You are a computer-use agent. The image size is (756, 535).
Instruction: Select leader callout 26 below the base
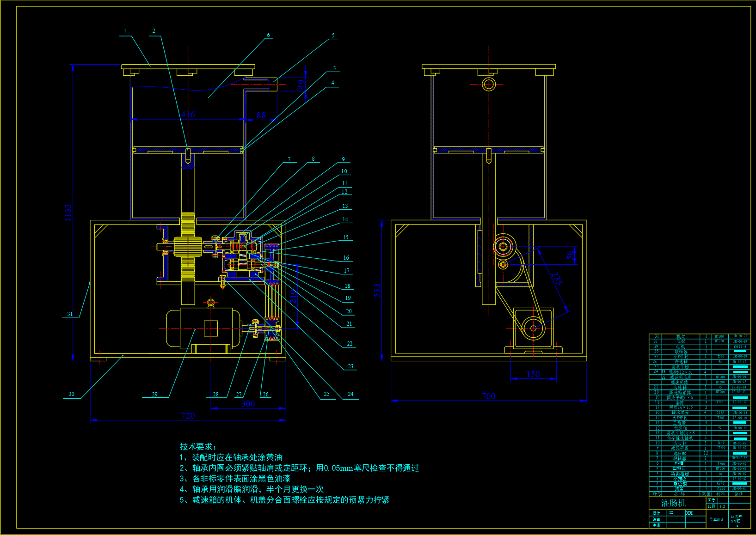(266, 395)
